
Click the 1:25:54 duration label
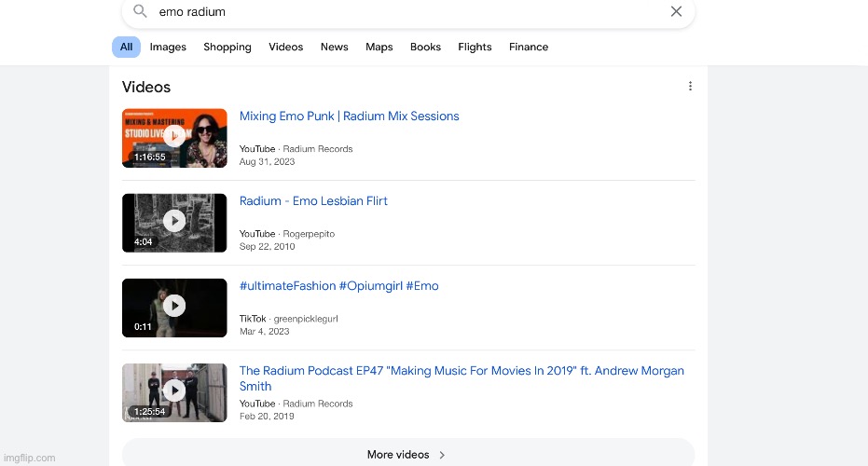[x=149, y=412]
